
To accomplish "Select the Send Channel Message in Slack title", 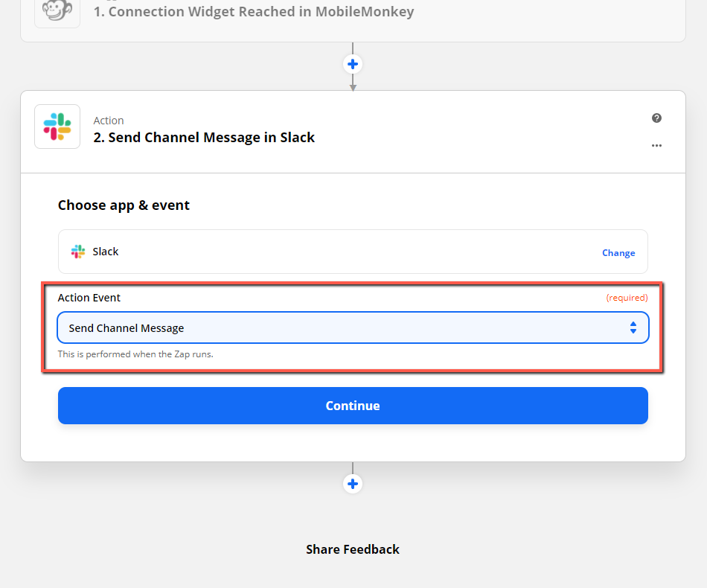I will point(204,137).
